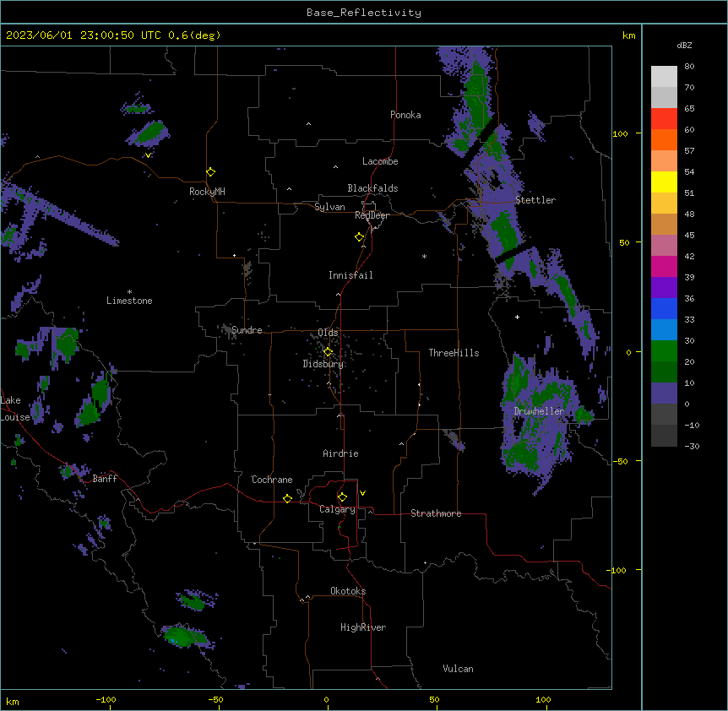Image resolution: width=728 pixels, height=711 pixels.
Task: Click the RedDeer label
Action: pos(372,215)
